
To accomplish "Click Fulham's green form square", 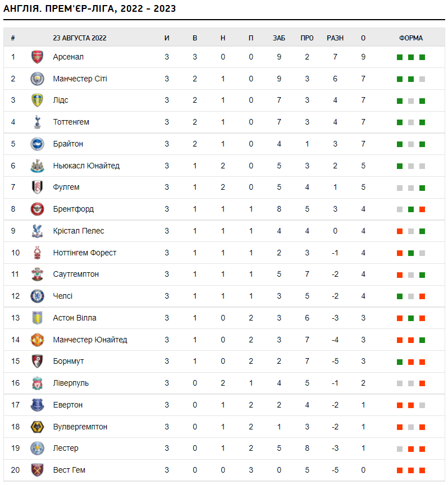I will point(422,187).
